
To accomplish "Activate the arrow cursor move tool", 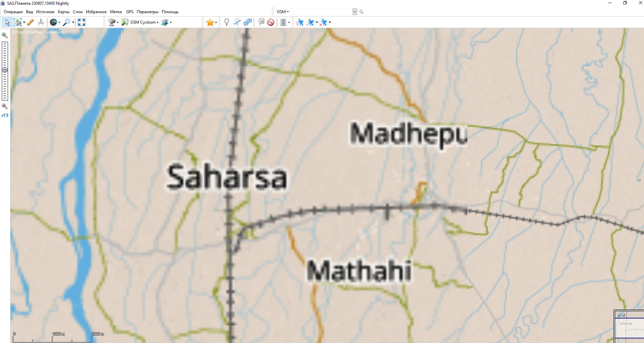I will [7, 22].
